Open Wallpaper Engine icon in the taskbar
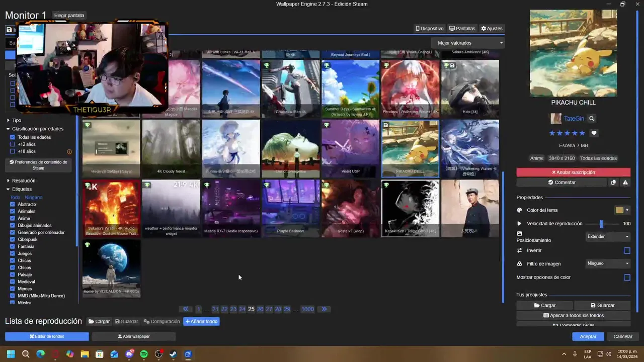Image resolution: width=644 pixels, height=362 pixels. 188,354
